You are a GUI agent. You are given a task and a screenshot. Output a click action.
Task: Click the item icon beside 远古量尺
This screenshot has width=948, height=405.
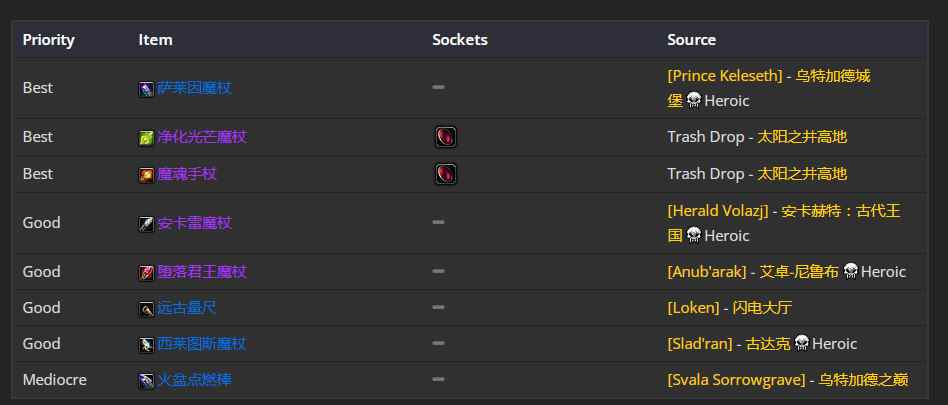pyautogui.click(x=146, y=309)
